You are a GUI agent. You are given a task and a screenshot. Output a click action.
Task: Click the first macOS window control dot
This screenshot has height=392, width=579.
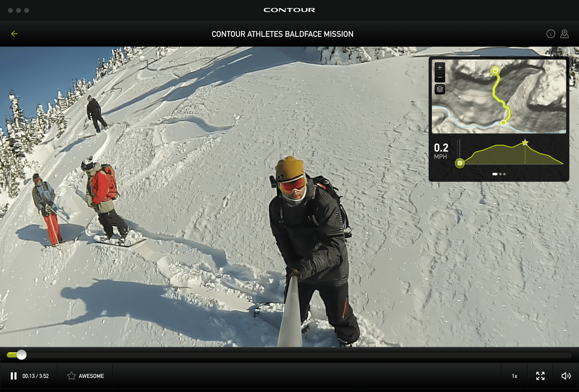[x=10, y=10]
